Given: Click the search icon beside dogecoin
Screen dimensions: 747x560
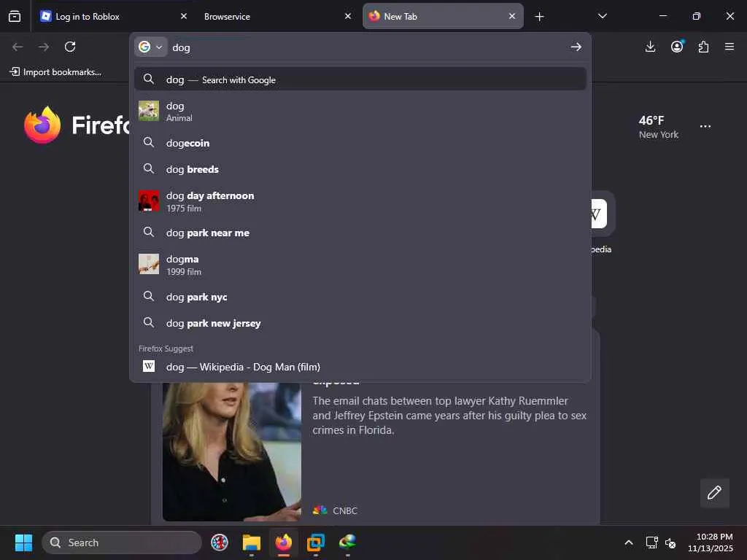Looking at the screenshot, I should click(149, 142).
